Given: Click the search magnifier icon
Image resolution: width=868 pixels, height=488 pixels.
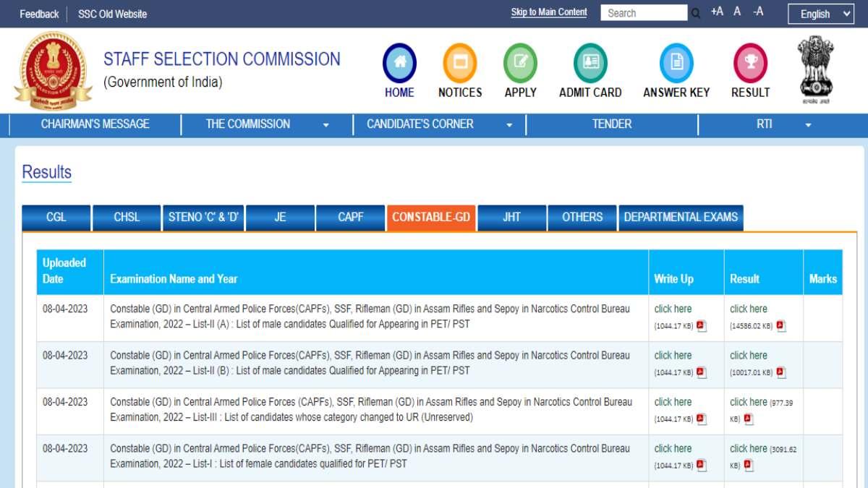Looking at the screenshot, I should (695, 12).
